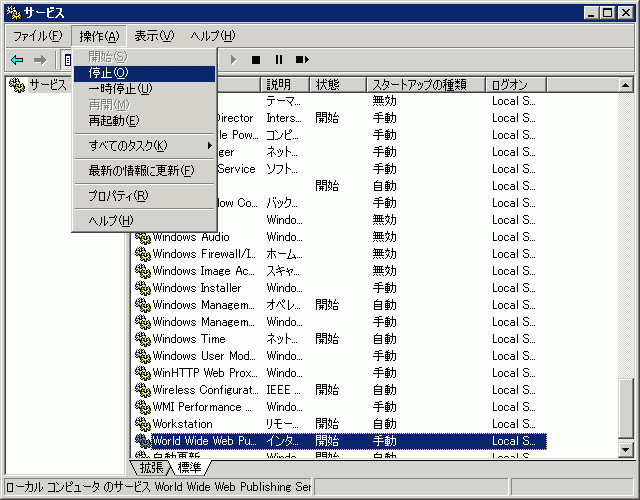The width and height of the screenshot is (640, 500).
Task: Click the Workstation service gear icon
Action: click(143, 424)
